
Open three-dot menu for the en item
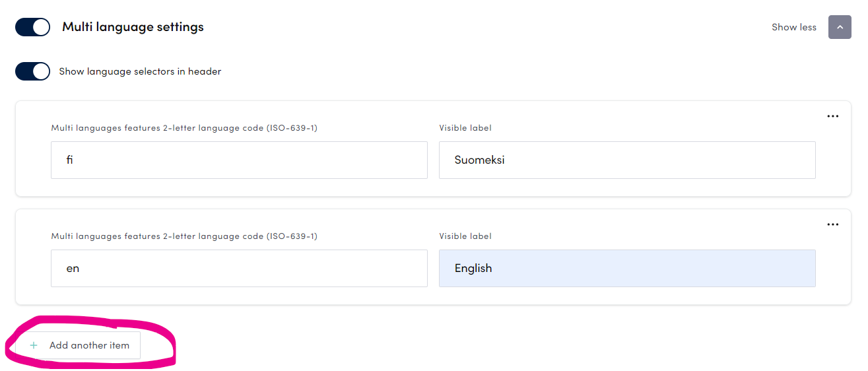832,224
